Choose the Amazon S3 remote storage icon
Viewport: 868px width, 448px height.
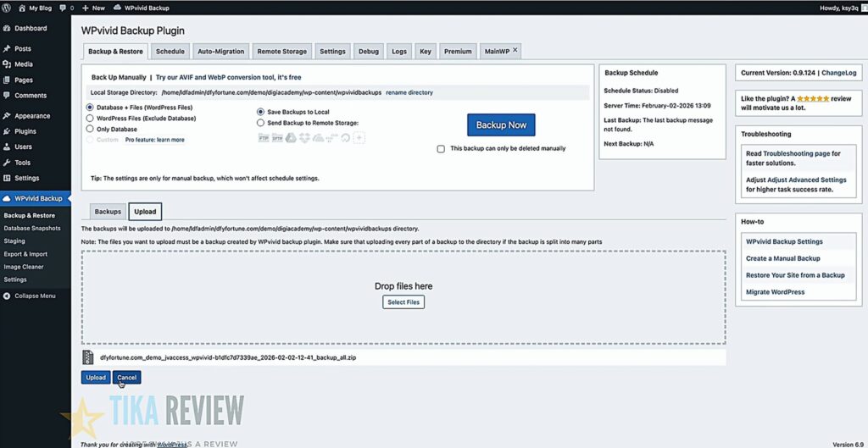point(331,138)
